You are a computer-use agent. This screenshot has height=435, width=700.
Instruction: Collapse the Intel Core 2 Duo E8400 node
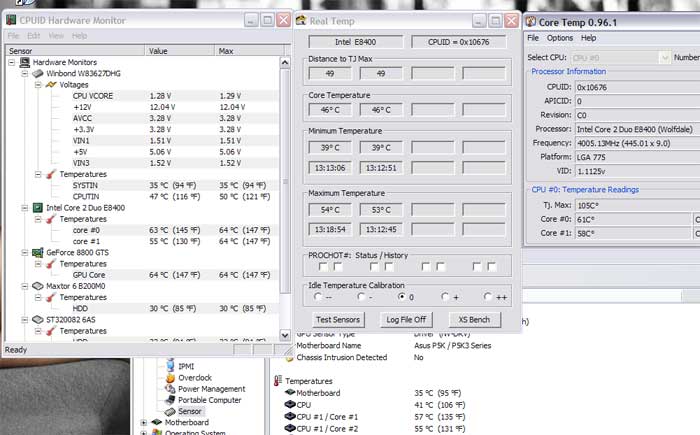[x=25, y=208]
